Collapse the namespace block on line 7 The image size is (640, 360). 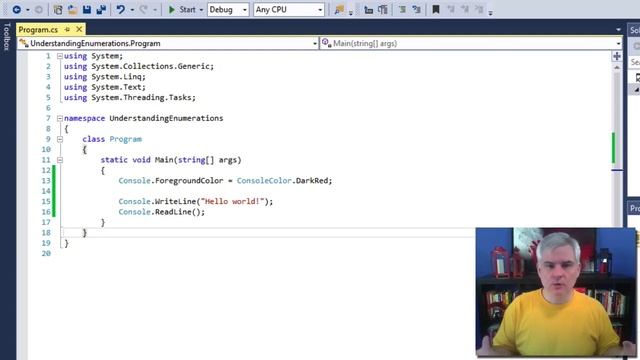point(60,118)
